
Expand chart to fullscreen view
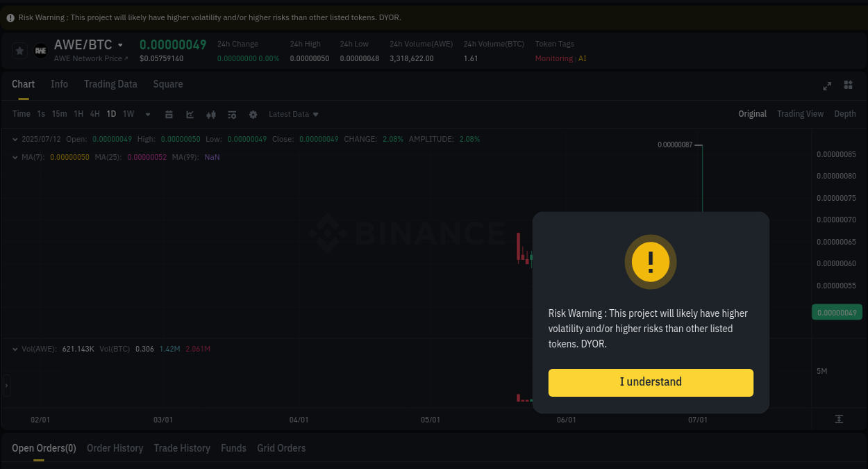(x=827, y=85)
